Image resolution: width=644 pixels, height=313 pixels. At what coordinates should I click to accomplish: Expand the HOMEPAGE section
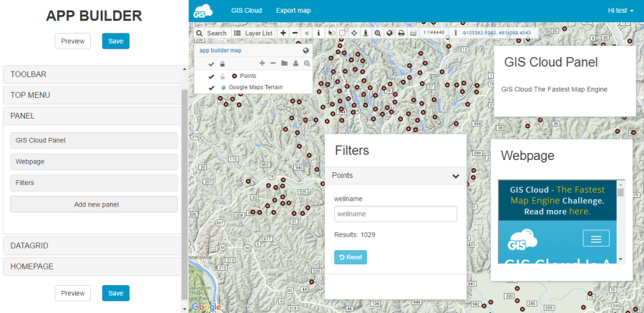tap(92, 267)
